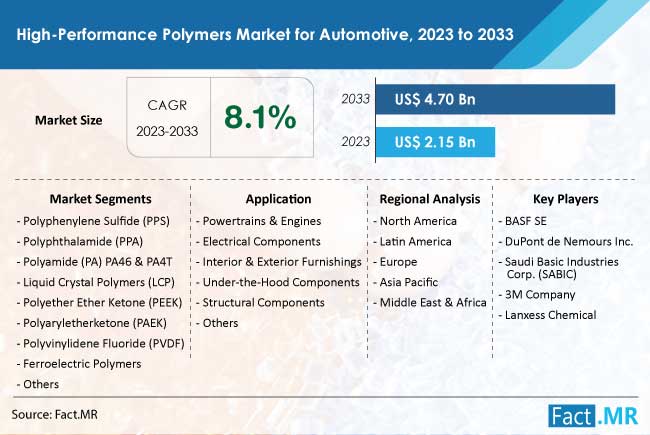Screen dimensions: 650x435
Task: Click the Application heading
Action: tap(278, 199)
